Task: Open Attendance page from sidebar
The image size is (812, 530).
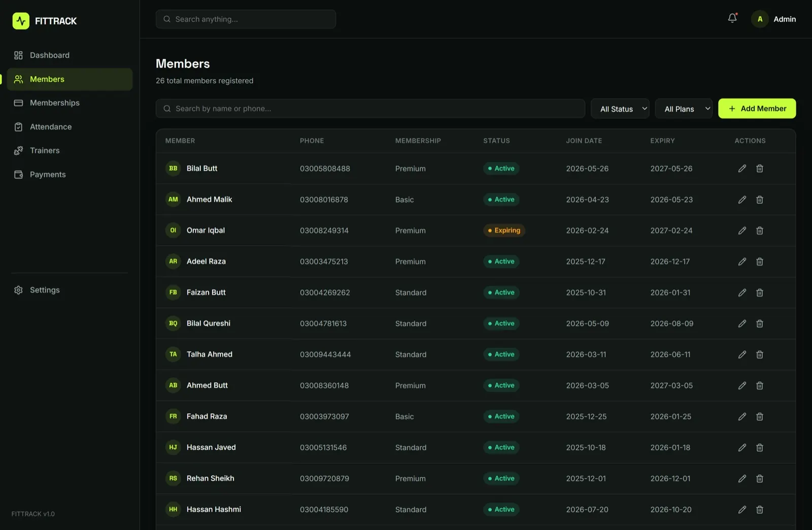Action: point(70,127)
